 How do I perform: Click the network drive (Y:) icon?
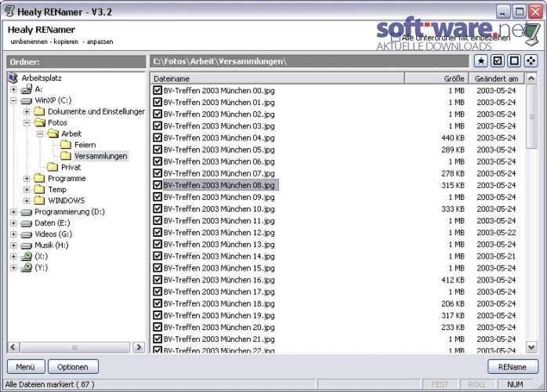pos(27,267)
